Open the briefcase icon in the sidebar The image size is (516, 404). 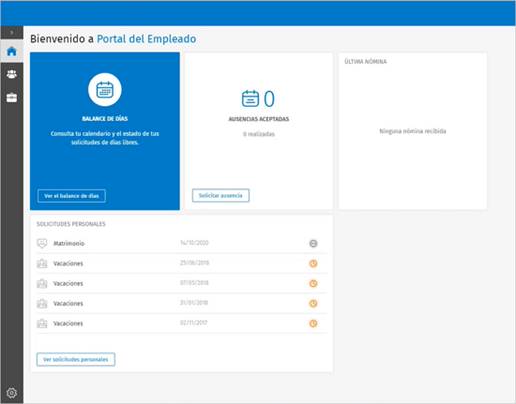(12, 97)
